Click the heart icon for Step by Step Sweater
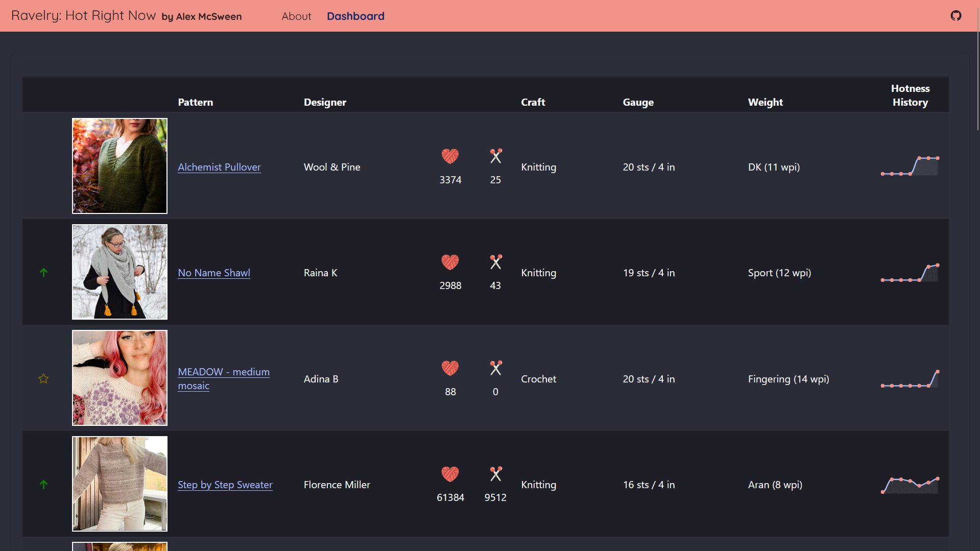The height and width of the screenshot is (551, 980). pyautogui.click(x=450, y=474)
